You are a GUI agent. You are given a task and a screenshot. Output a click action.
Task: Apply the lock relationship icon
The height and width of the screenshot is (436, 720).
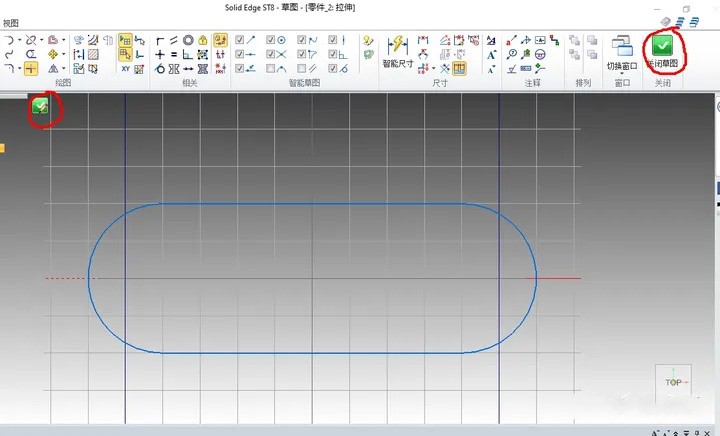tap(202, 40)
